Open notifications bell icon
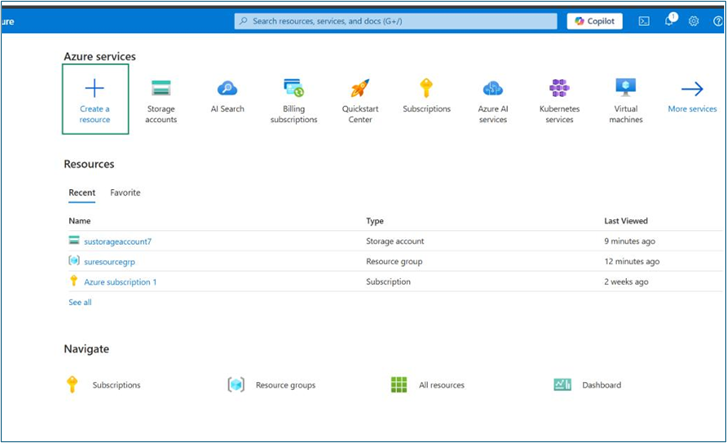The image size is (727, 443). [669, 20]
